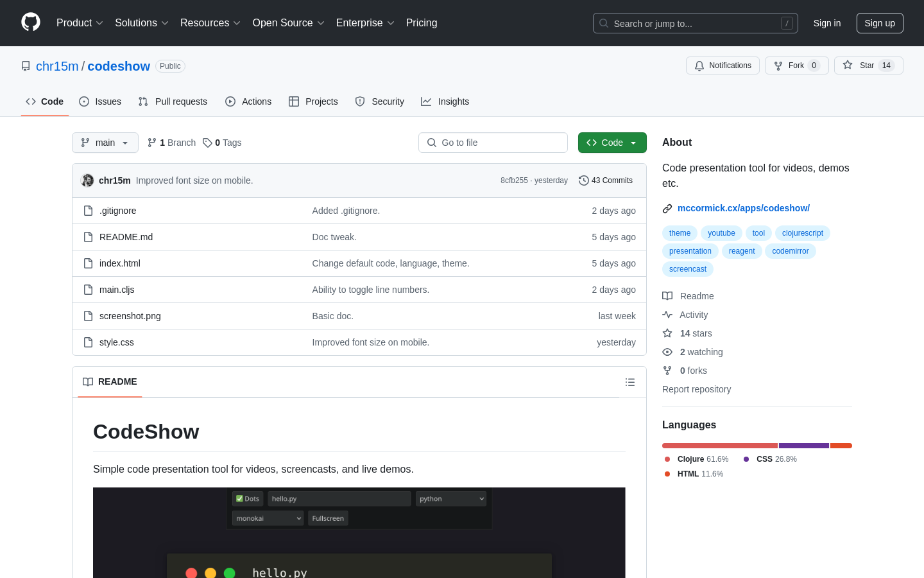Viewport: 924px width, 578px height.
Task: Click the file icon beside style.css
Action: pyautogui.click(x=89, y=342)
